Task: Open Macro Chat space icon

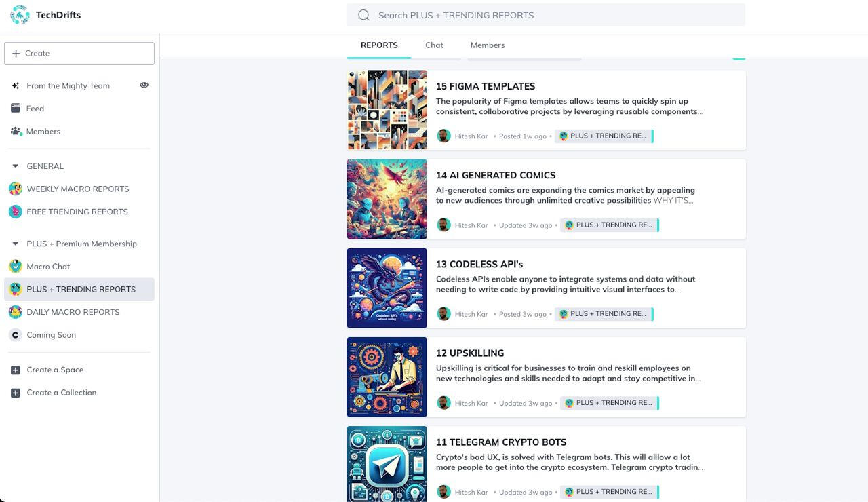Action: point(16,267)
